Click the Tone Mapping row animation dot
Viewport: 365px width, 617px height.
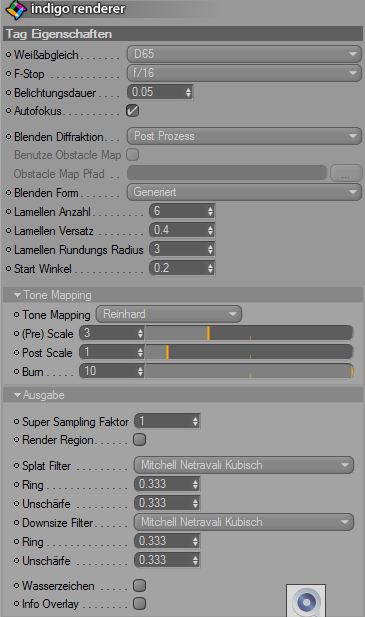click(17, 315)
